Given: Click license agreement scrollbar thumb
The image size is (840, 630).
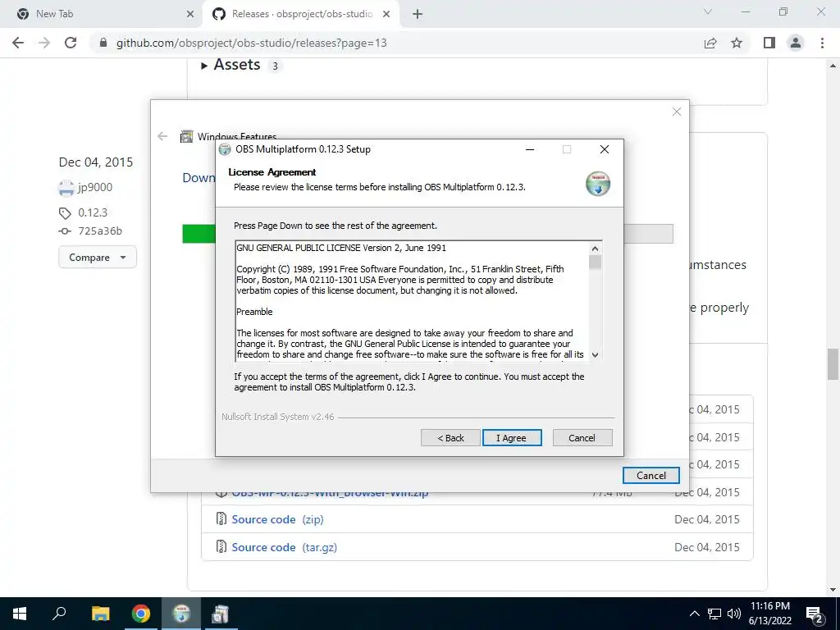Looking at the screenshot, I should [x=595, y=262].
